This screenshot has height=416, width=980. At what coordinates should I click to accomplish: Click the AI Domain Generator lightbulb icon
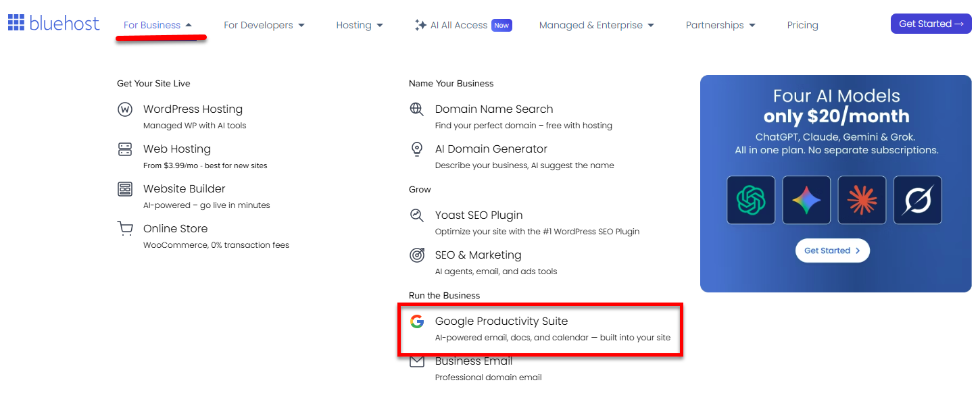(x=417, y=149)
